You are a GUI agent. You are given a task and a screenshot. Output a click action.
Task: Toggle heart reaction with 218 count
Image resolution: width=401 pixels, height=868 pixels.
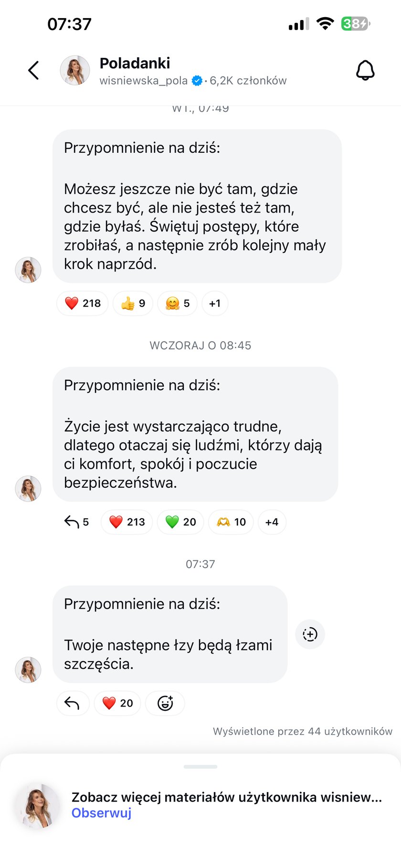coord(83,303)
